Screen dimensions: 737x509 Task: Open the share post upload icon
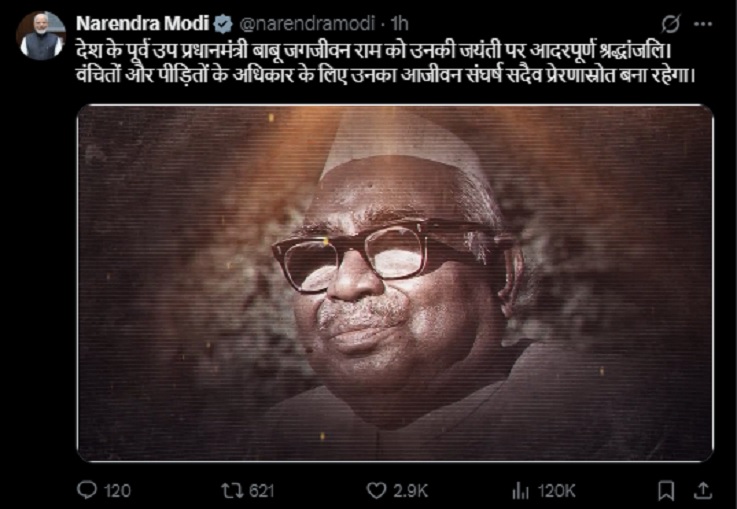coord(703,490)
